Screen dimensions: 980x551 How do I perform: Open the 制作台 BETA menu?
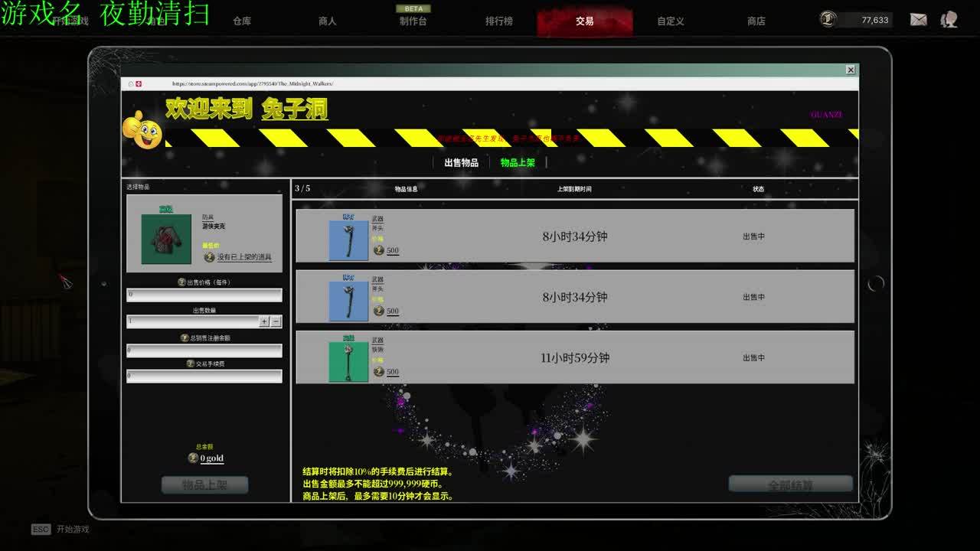point(413,21)
